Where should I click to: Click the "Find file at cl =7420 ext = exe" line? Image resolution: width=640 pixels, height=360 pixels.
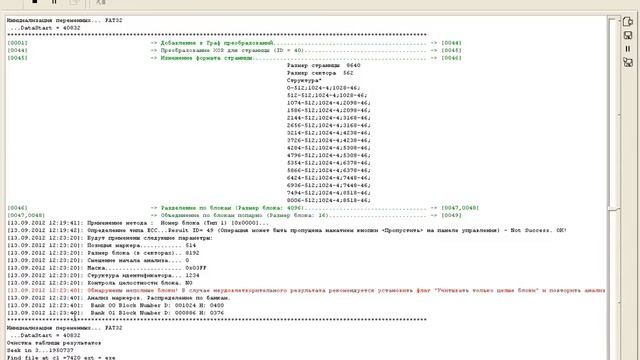[x=61, y=358]
